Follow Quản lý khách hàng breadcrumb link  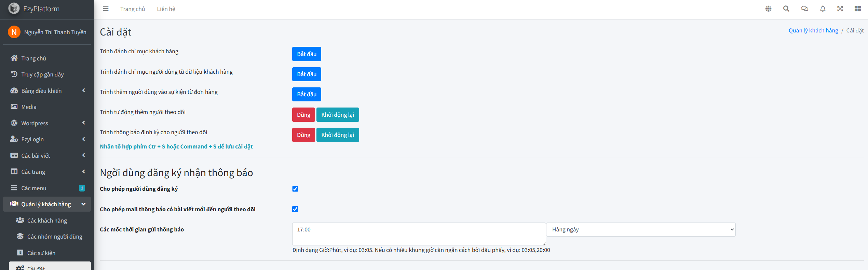(x=813, y=30)
